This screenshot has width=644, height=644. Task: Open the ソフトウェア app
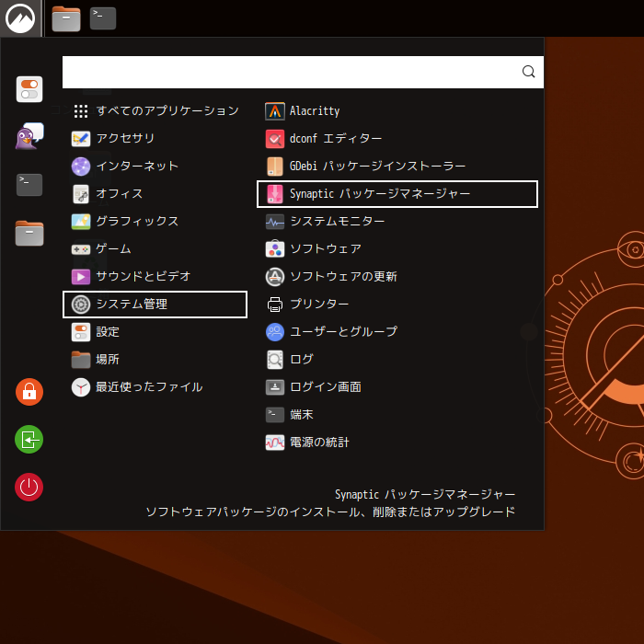(x=397, y=249)
